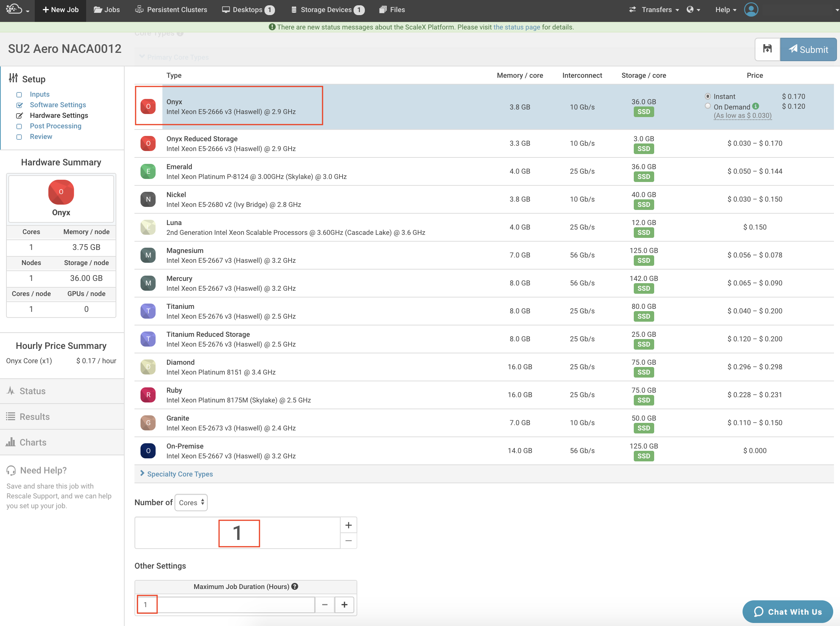Click the Ruby core type icon
The width and height of the screenshot is (840, 626).
coord(148,395)
